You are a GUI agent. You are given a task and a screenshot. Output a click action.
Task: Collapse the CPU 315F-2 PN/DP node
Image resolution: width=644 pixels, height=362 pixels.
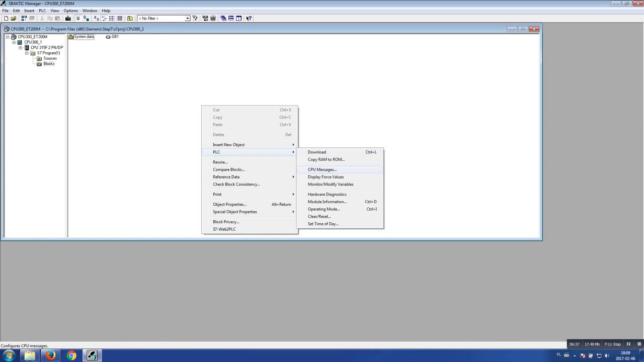coord(21,48)
